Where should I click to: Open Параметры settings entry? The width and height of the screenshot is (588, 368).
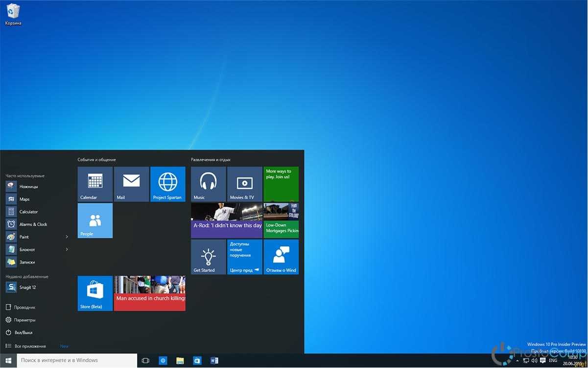point(24,320)
